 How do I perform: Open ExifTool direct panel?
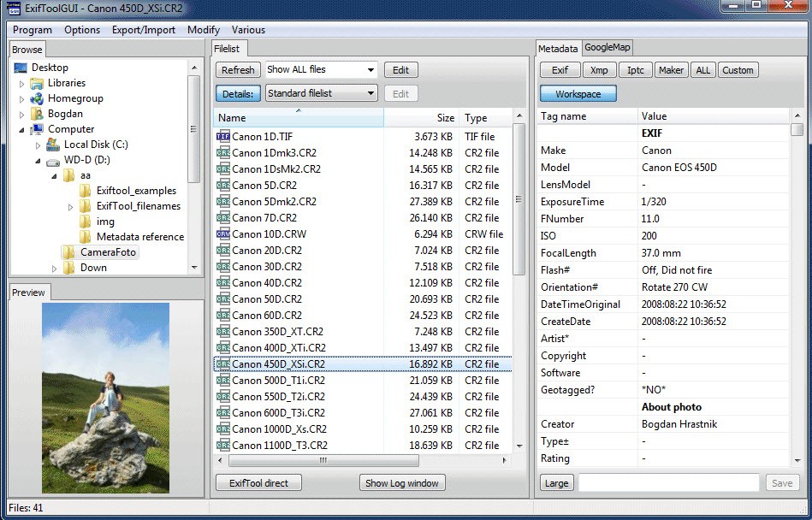[258, 482]
